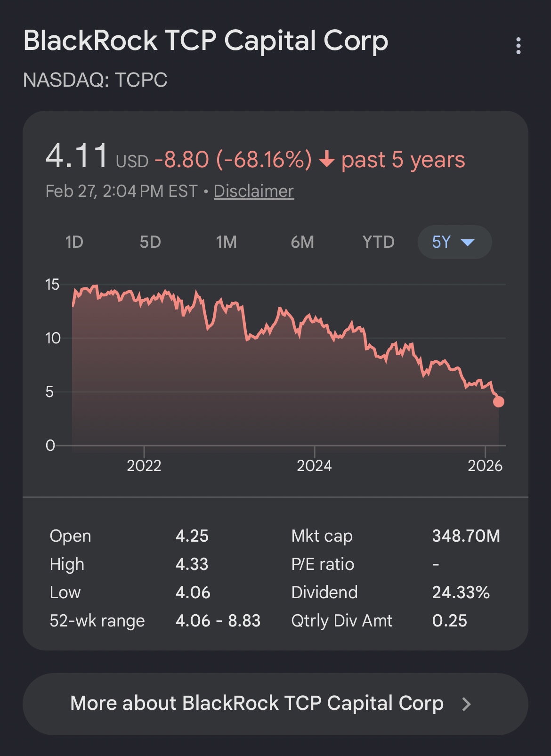Click the 4.11 current price value
Screen dimensions: 551x756
77,156
